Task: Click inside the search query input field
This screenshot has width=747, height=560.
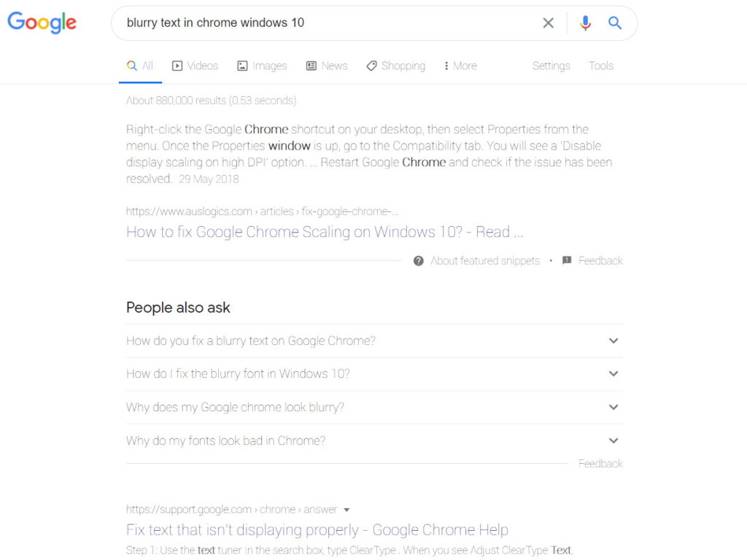Action: point(328,23)
